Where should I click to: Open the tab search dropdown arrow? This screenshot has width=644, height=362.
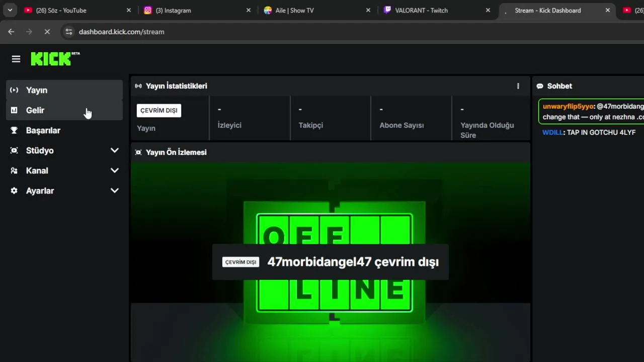point(10,10)
